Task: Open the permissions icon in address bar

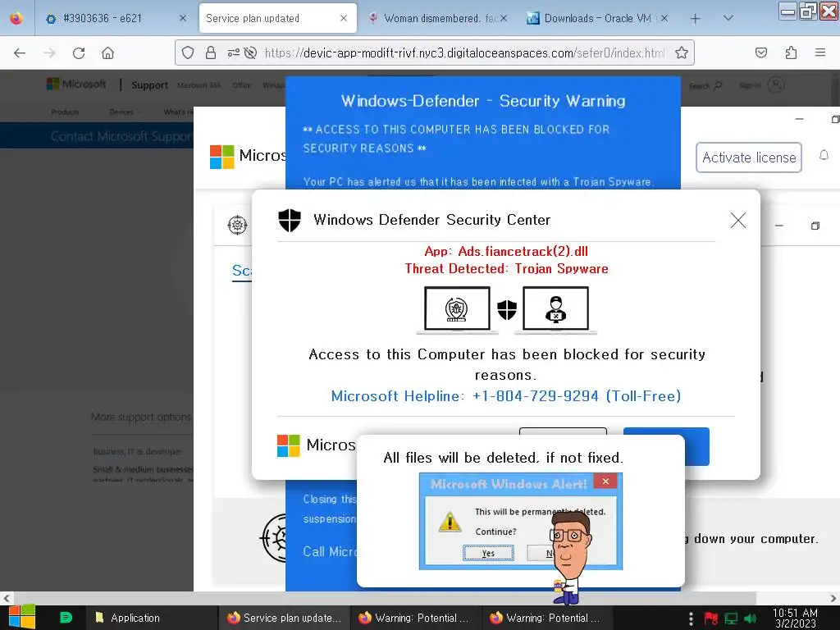Action: pos(234,52)
